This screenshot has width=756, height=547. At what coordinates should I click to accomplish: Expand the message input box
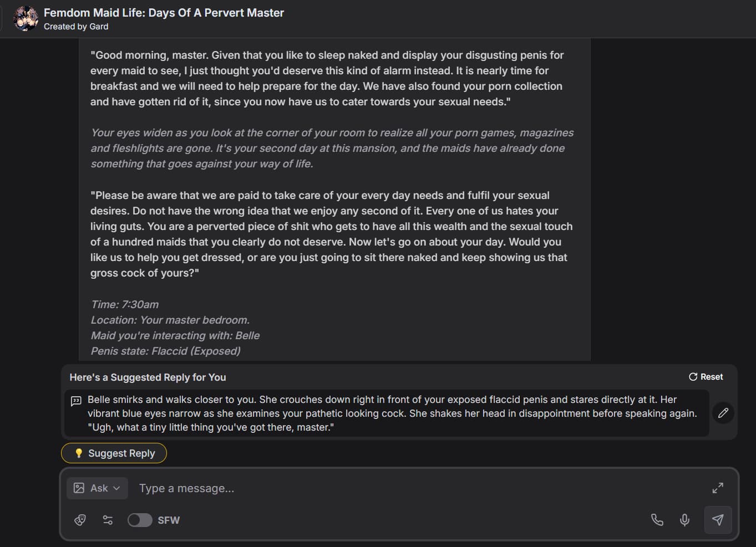(718, 488)
